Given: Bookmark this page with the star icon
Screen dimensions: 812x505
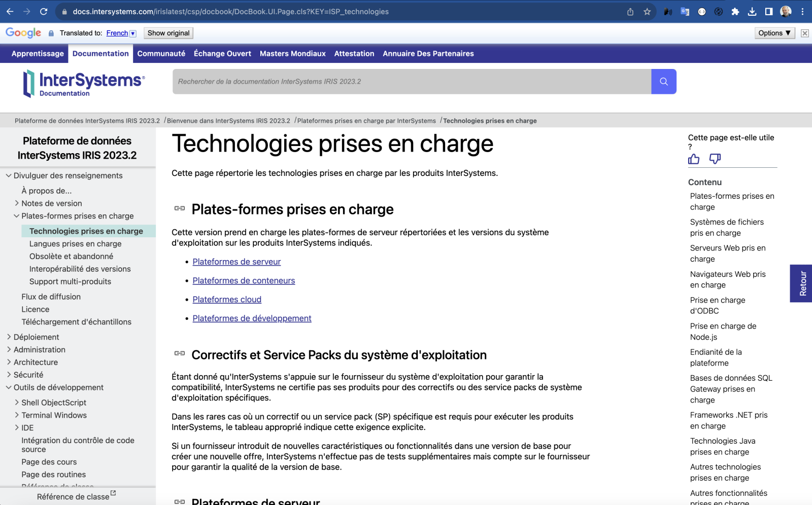Looking at the screenshot, I should click(647, 12).
